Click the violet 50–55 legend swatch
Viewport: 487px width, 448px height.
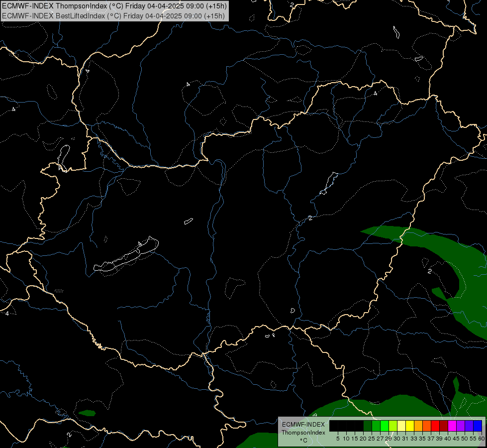[x=469, y=426]
